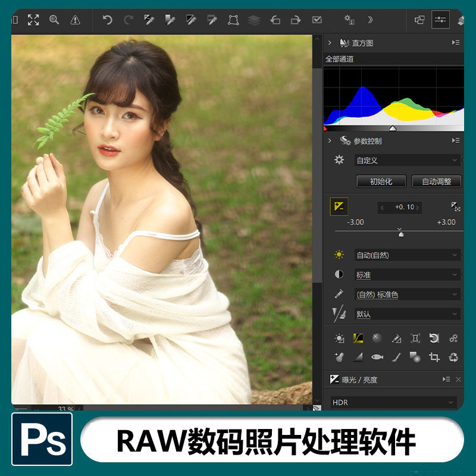Open the 自动(自然) white balance dropdown
Viewport: 476px width, 476px height.
tap(407, 255)
